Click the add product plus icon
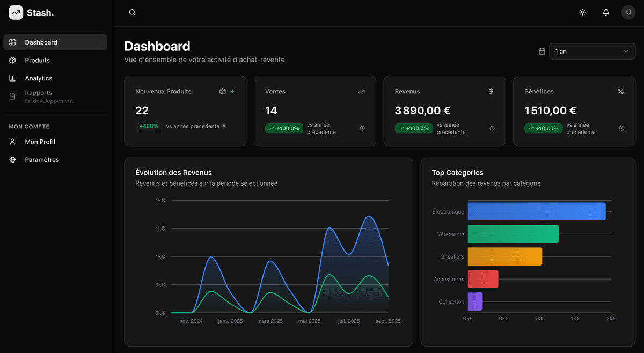This screenshot has width=644, height=353. pos(232,92)
